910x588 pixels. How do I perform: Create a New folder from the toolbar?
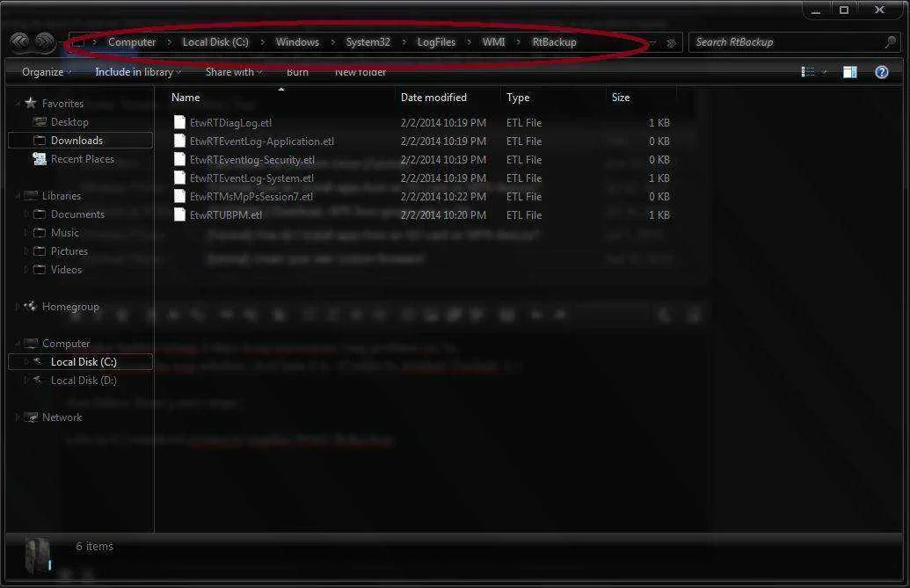coord(360,72)
